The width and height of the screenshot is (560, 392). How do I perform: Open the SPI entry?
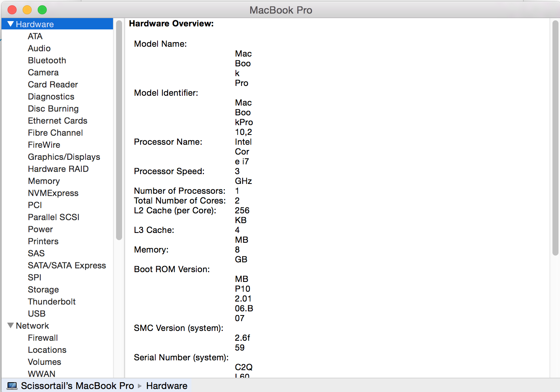pos(35,277)
